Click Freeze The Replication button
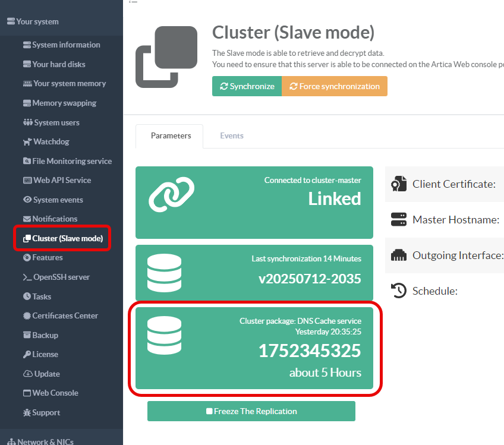Screen dimensions: 504x445 [251, 411]
